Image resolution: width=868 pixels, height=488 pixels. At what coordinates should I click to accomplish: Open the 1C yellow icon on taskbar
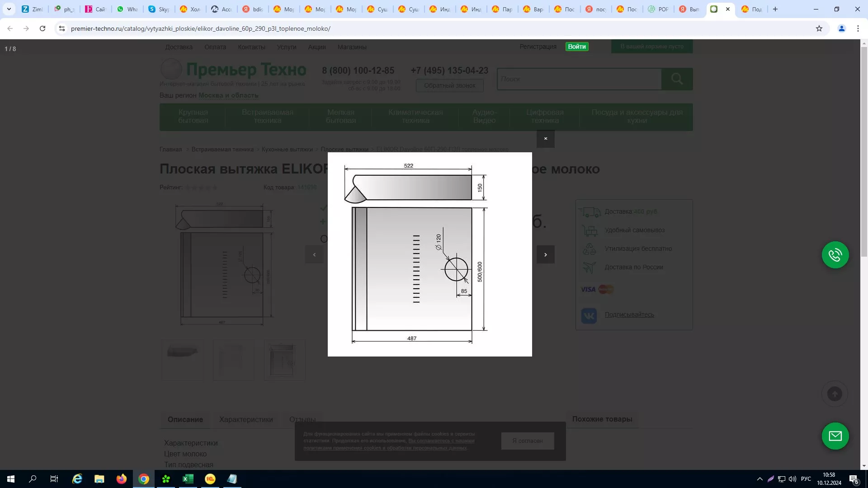[210, 479]
